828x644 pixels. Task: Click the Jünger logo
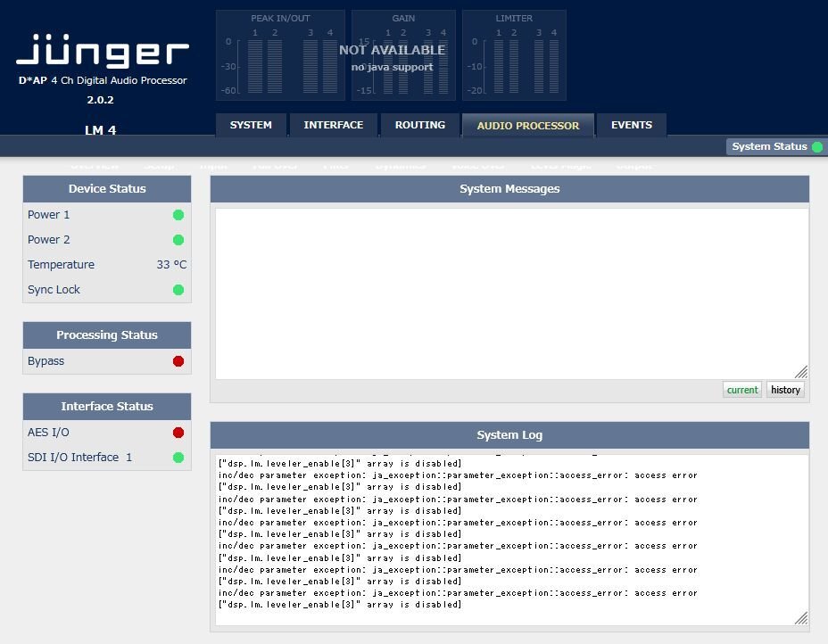point(103,53)
